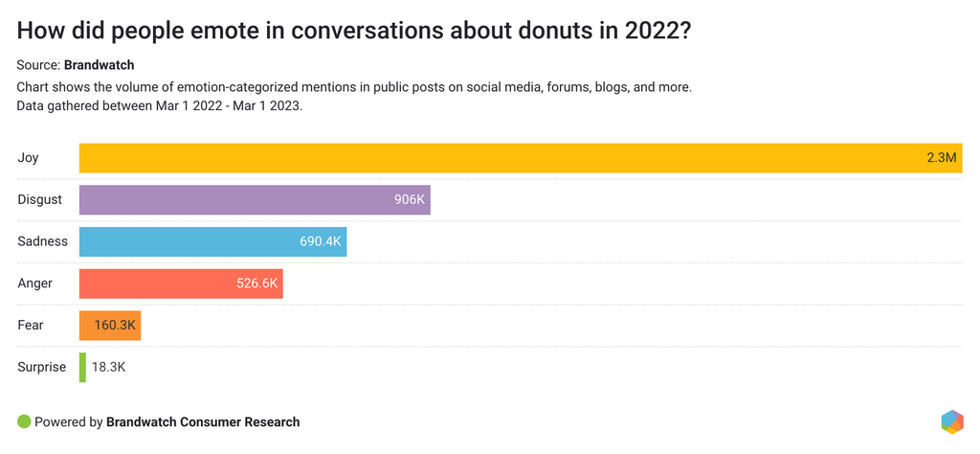Click the 18.3K value next to Surprise
Image resolution: width=980 pixels, height=454 pixels.
(108, 367)
